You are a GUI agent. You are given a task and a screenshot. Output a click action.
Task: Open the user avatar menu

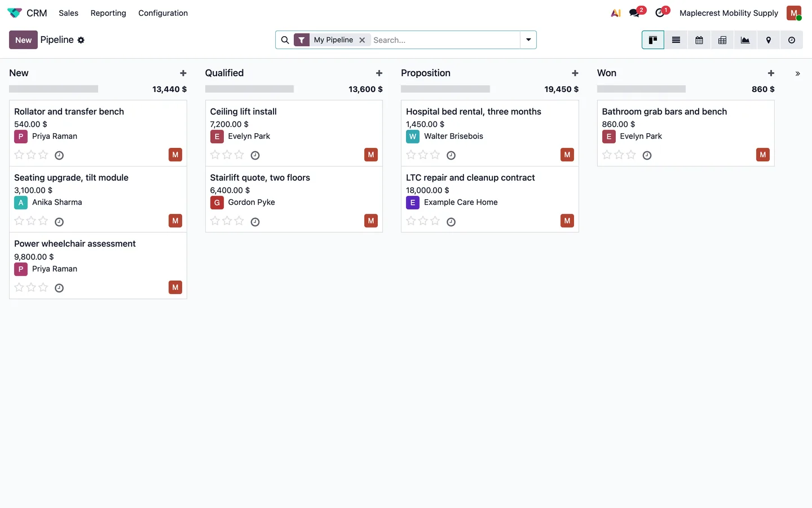point(794,13)
